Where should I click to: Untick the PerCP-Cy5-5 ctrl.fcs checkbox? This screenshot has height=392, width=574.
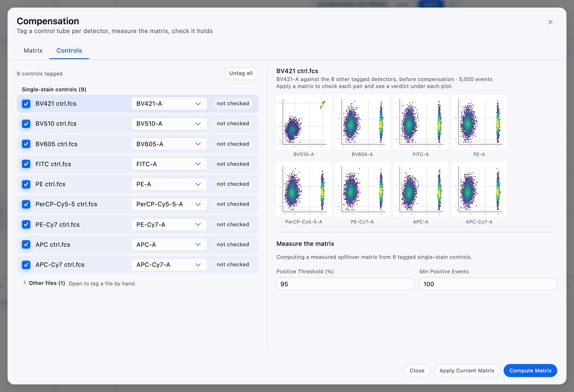point(26,204)
